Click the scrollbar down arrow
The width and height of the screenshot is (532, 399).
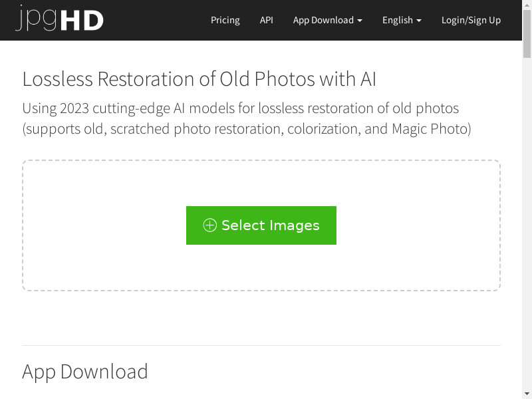(x=527, y=394)
